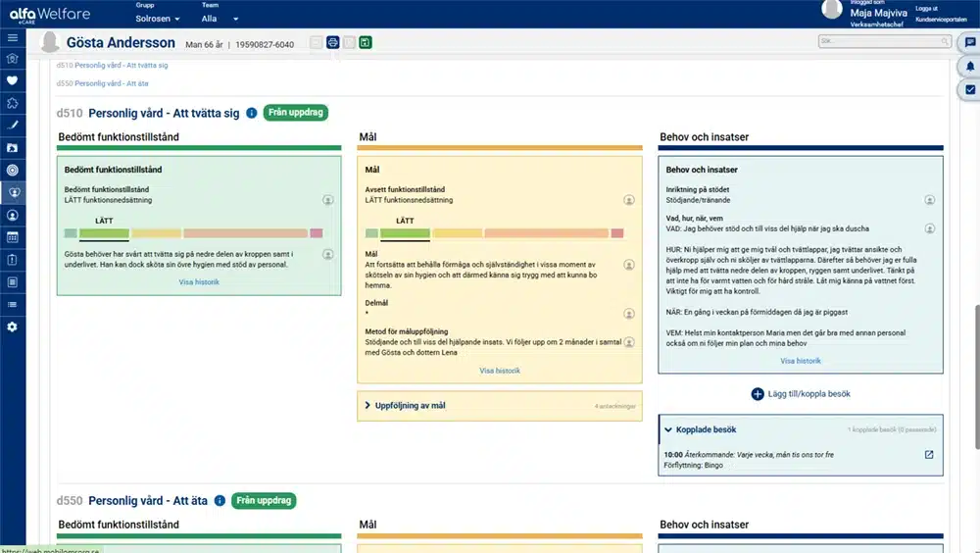Click the person icon beside the Mål text
Image resolution: width=980 pixels, height=553 pixels.
[629, 265]
